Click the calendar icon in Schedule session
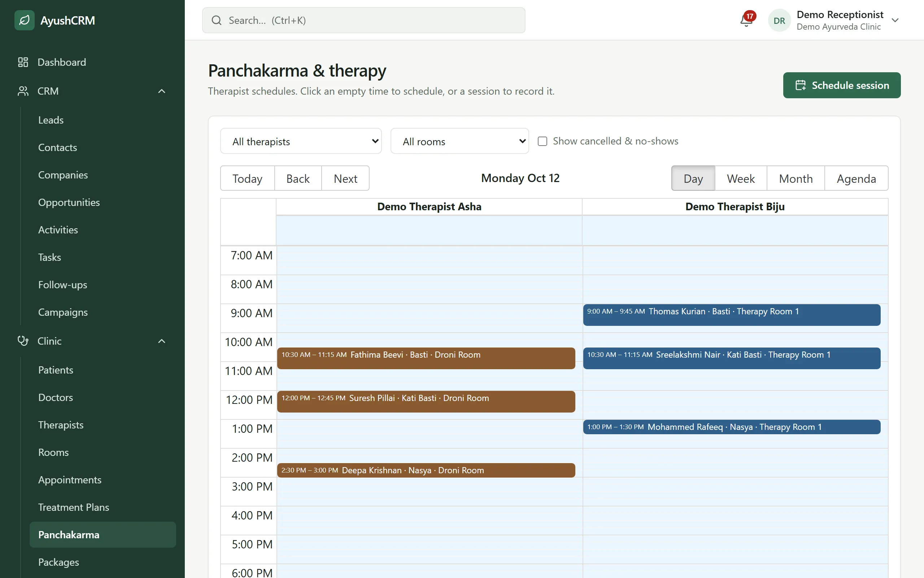Screen dimensions: 924x578 pyautogui.click(x=800, y=85)
